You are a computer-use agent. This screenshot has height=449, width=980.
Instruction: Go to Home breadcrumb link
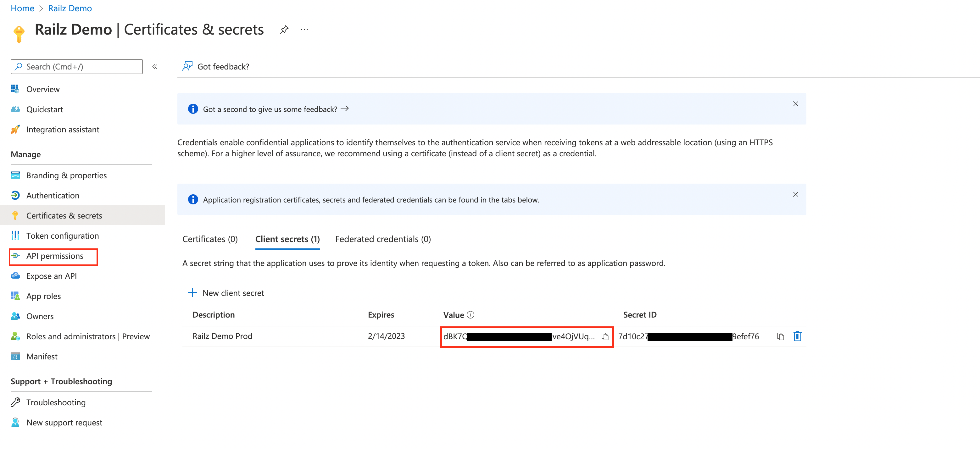coord(22,8)
